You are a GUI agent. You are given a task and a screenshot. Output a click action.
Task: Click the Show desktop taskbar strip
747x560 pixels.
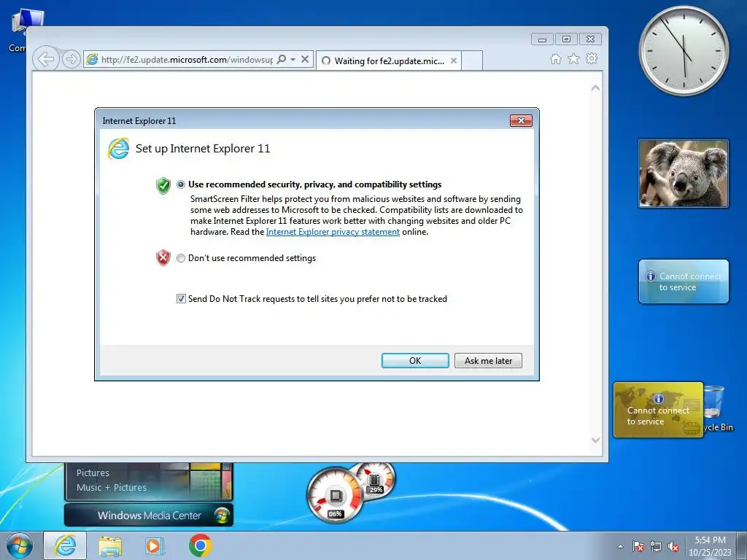coord(742,545)
